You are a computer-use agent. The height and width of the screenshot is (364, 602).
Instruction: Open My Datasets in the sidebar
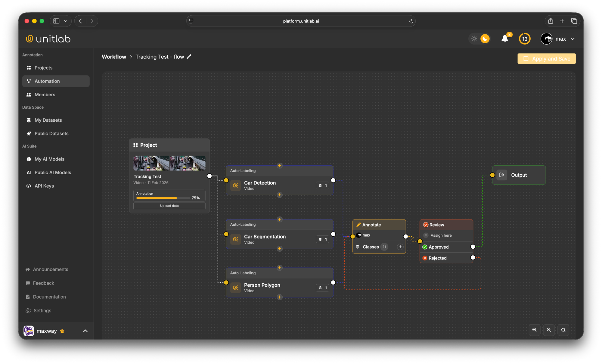click(48, 120)
